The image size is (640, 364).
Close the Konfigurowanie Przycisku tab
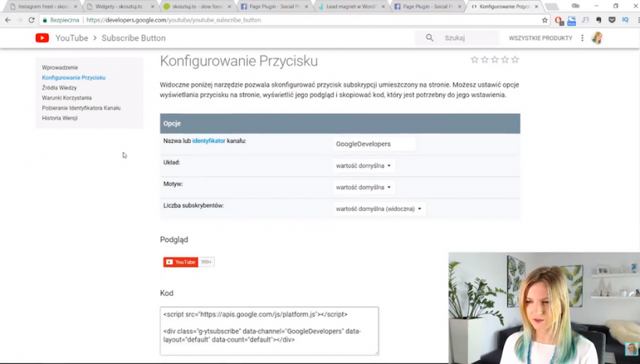[536, 6]
